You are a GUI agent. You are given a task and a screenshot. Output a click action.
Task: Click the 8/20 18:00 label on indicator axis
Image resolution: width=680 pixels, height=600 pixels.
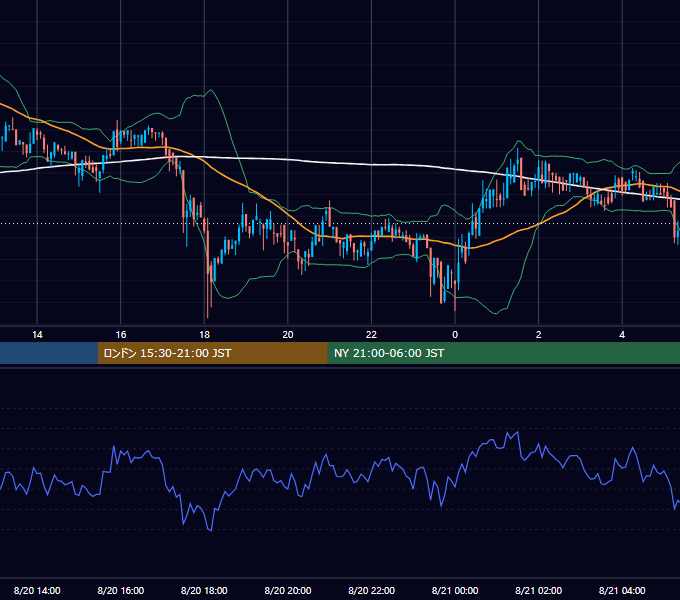click(x=204, y=590)
